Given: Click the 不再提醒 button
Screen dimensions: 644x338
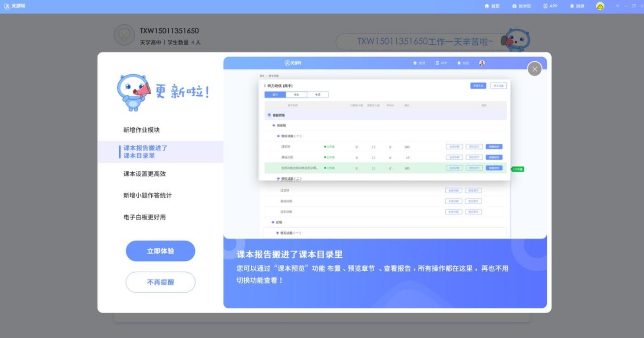Looking at the screenshot, I should tap(160, 282).
